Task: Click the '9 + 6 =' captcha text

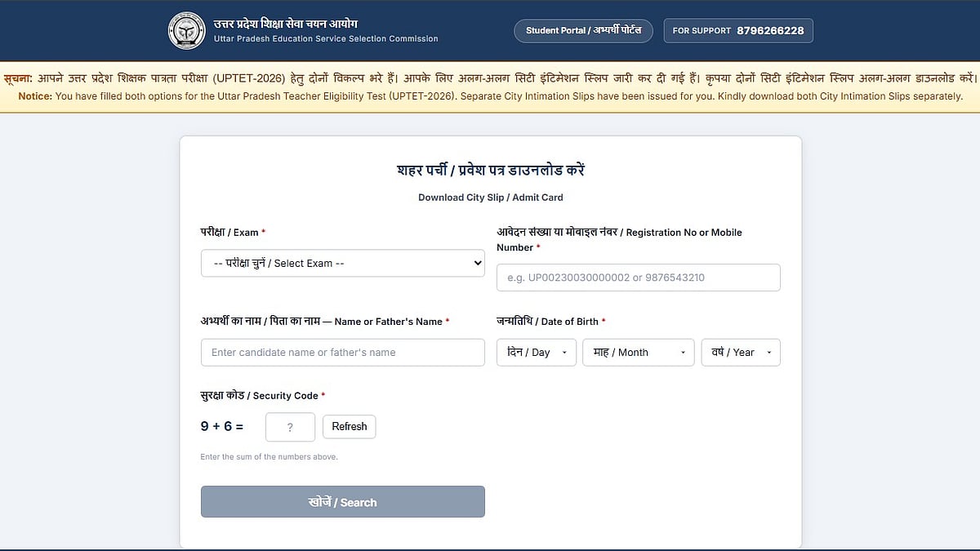Action: pos(222,426)
